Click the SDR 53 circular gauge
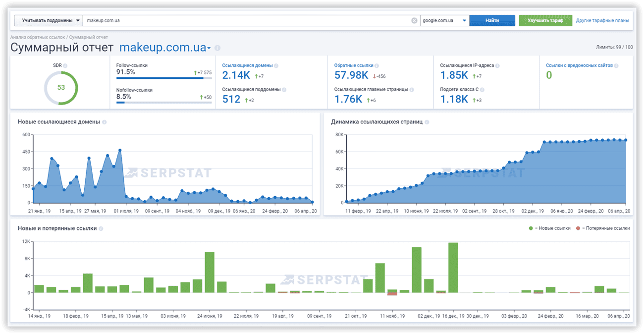Image resolution: width=644 pixels, height=334 pixels. [x=61, y=88]
